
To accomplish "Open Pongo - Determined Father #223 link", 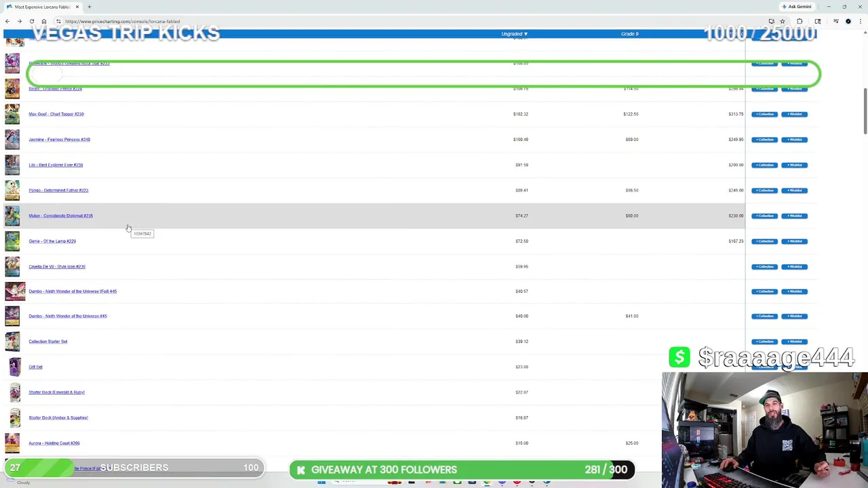I will point(58,190).
